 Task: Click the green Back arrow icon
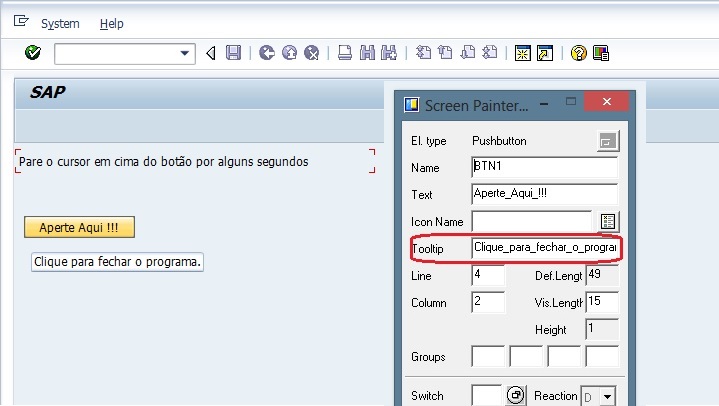tap(266, 53)
